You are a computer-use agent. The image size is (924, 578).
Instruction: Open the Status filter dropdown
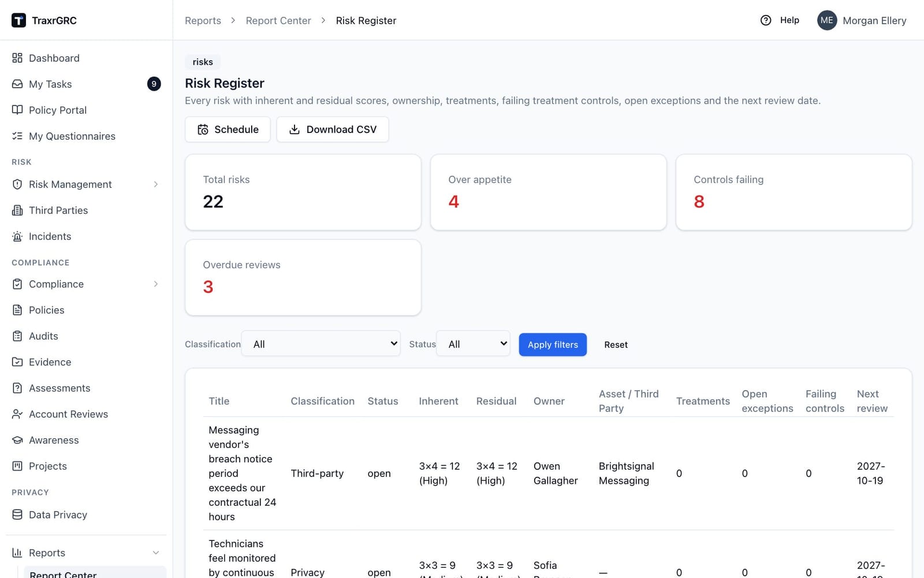[x=473, y=344]
